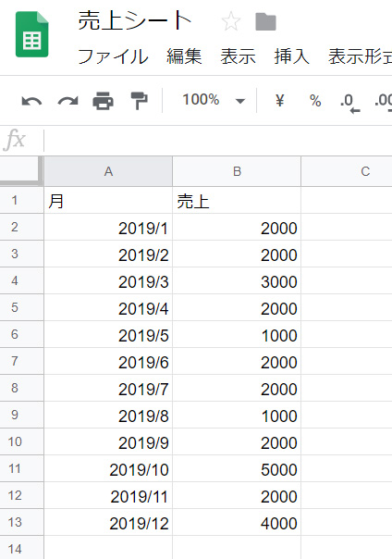Click the 3000 sales cell
Viewport: 392px width, 559px height.
tap(237, 281)
